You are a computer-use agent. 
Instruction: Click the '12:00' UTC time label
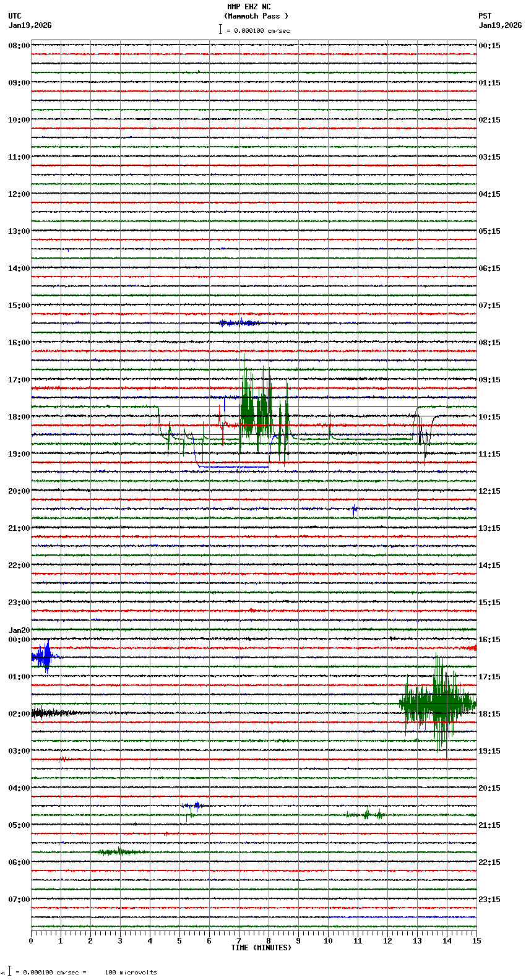coord(19,194)
